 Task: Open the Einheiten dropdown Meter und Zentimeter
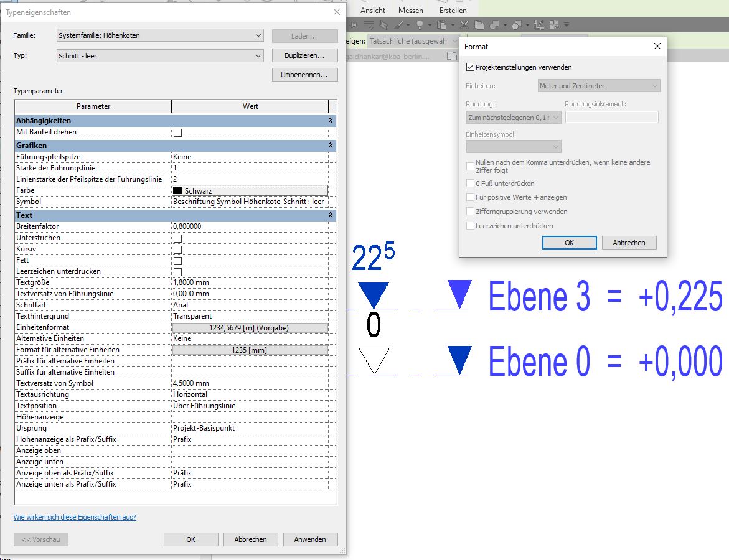(599, 85)
